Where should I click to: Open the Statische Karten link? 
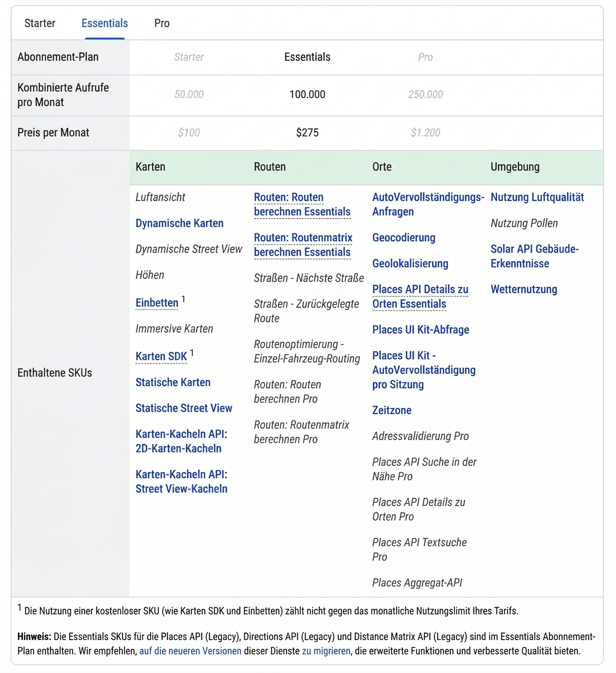[x=173, y=382]
